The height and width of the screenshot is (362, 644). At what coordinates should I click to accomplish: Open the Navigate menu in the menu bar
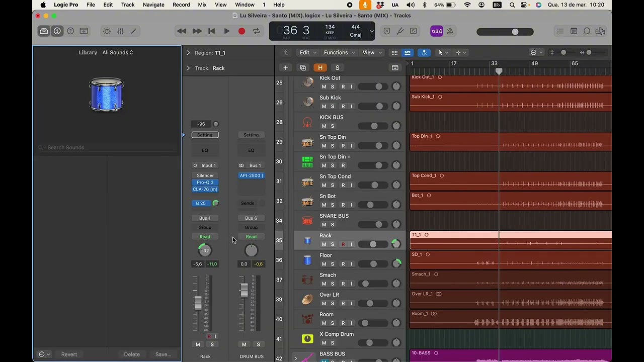pos(153,5)
